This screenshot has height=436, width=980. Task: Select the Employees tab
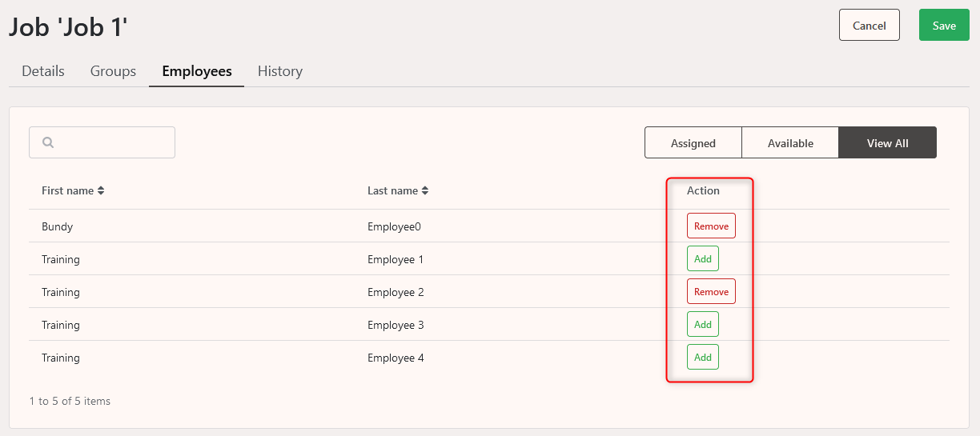click(197, 71)
